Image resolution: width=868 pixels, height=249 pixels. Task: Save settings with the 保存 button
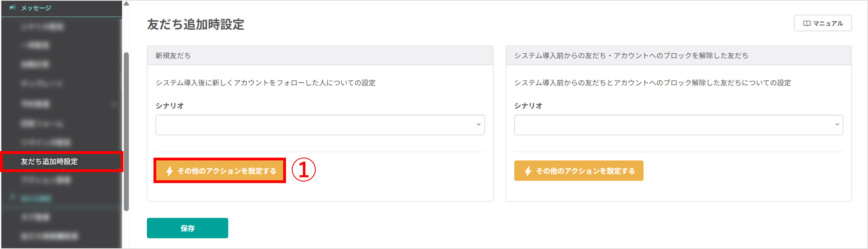(187, 228)
